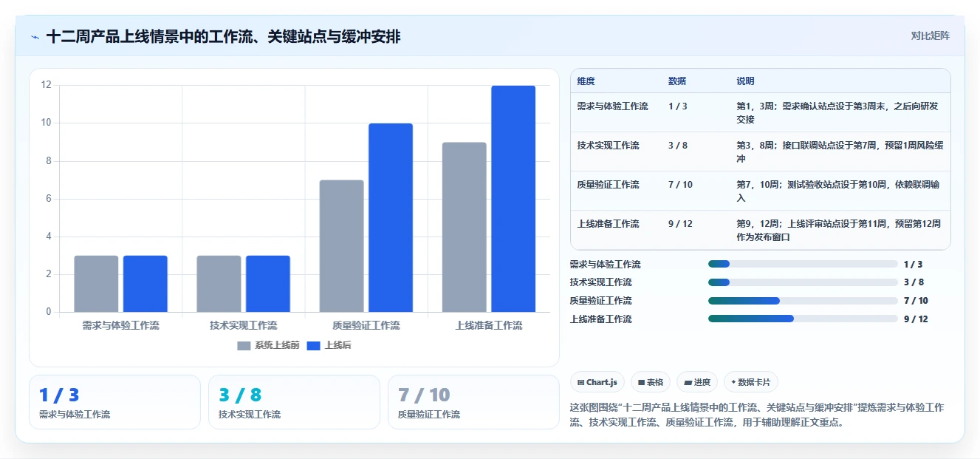Click the blue 上线后 bar for 需求与体验工作流
Image resolution: width=980 pixels, height=459 pixels.
(x=145, y=284)
